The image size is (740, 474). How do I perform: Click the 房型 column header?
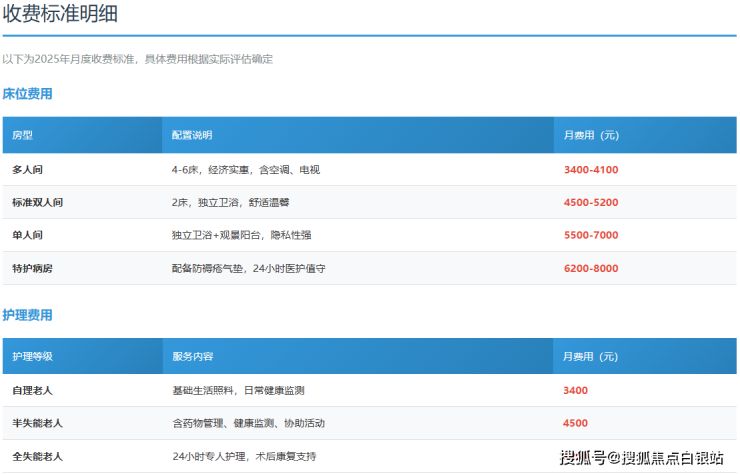23,135
